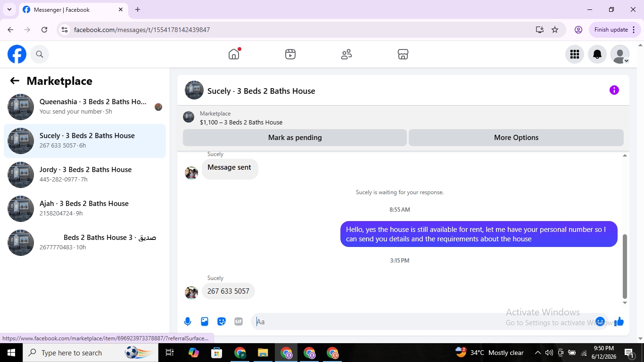Open the Chrome profile icon

[578, 30]
